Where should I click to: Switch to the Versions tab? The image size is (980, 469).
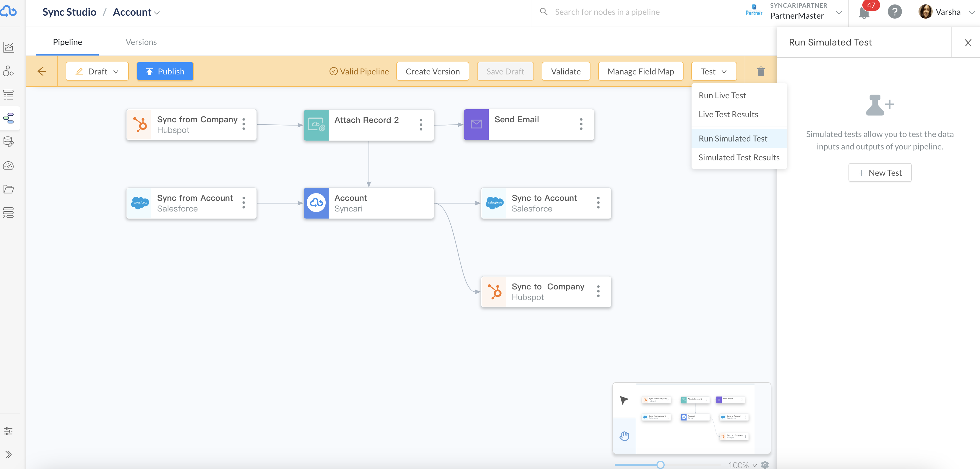[141, 42]
